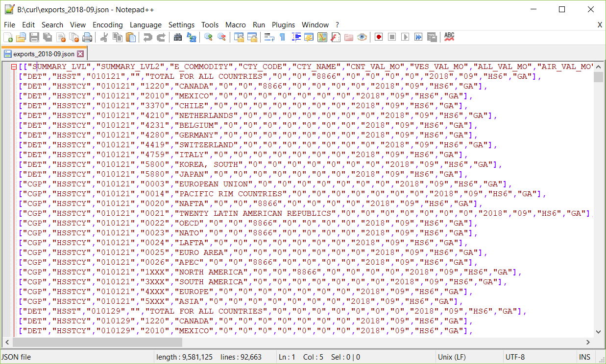
Task: Select the exports_2018-09.json tab
Action: point(44,54)
